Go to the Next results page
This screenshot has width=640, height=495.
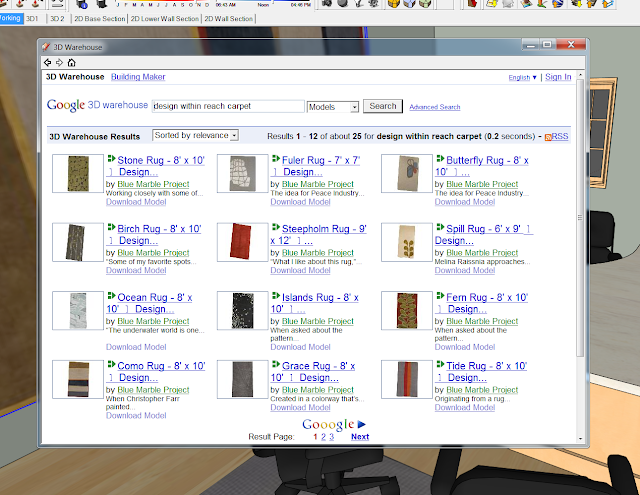point(360,437)
